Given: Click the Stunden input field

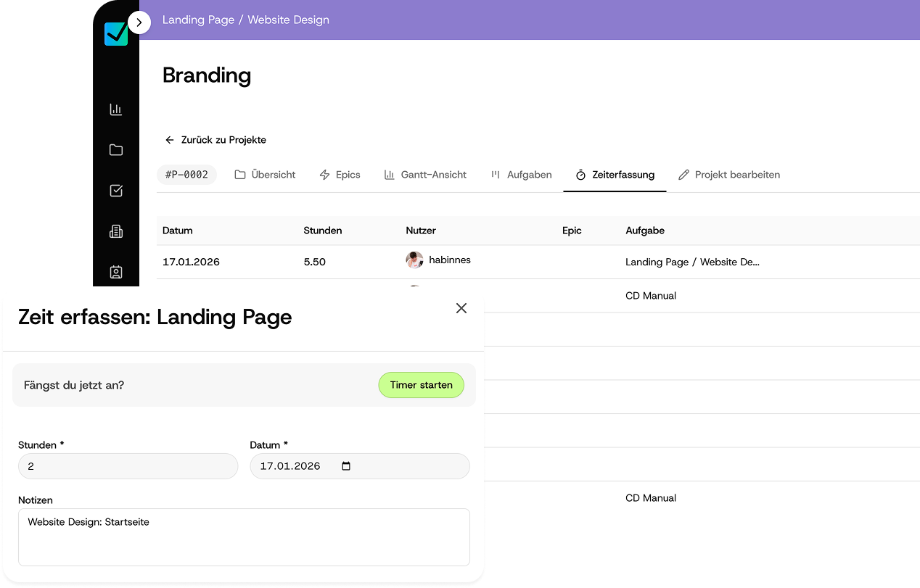Looking at the screenshot, I should tap(128, 466).
